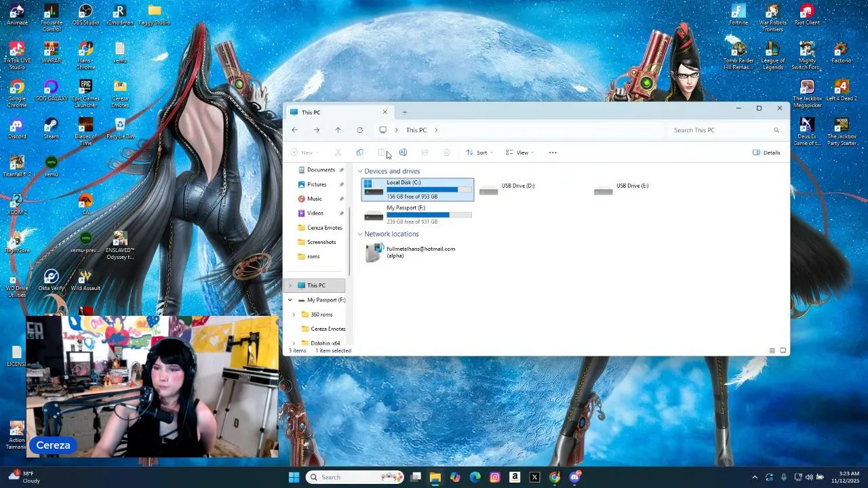The height and width of the screenshot is (488, 868).
Task: Select the Left 4 Dead 2 icon
Action: [841, 91]
